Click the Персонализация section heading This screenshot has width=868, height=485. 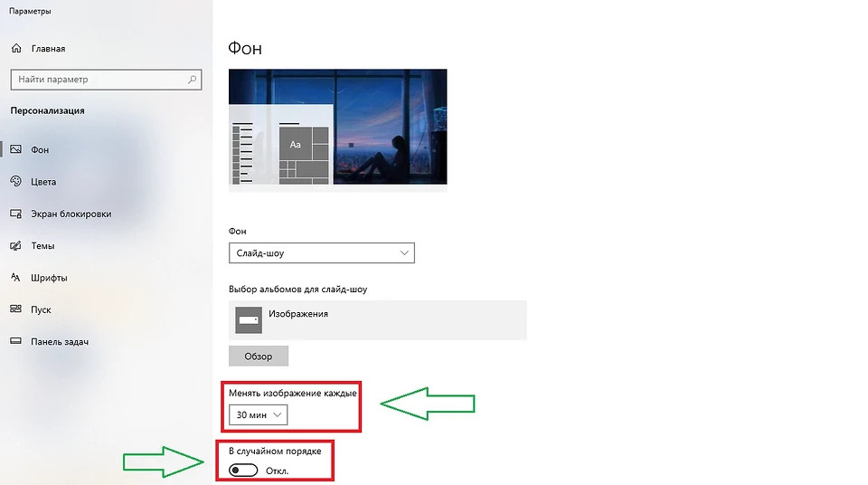tap(47, 110)
